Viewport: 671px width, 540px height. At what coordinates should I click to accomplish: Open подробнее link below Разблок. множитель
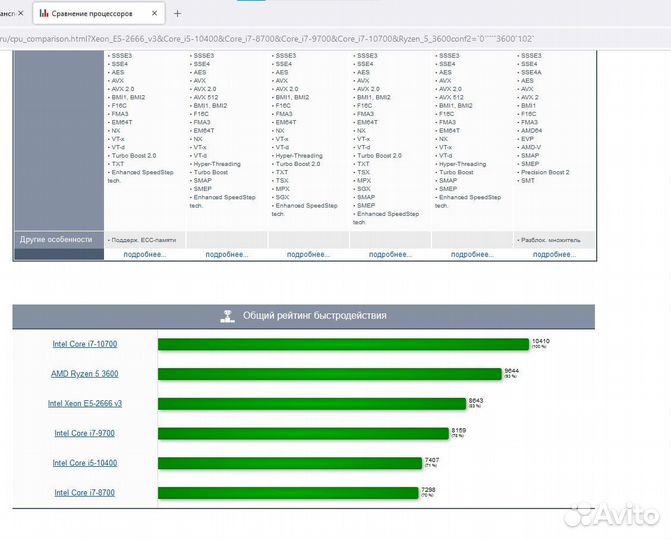pos(554,254)
